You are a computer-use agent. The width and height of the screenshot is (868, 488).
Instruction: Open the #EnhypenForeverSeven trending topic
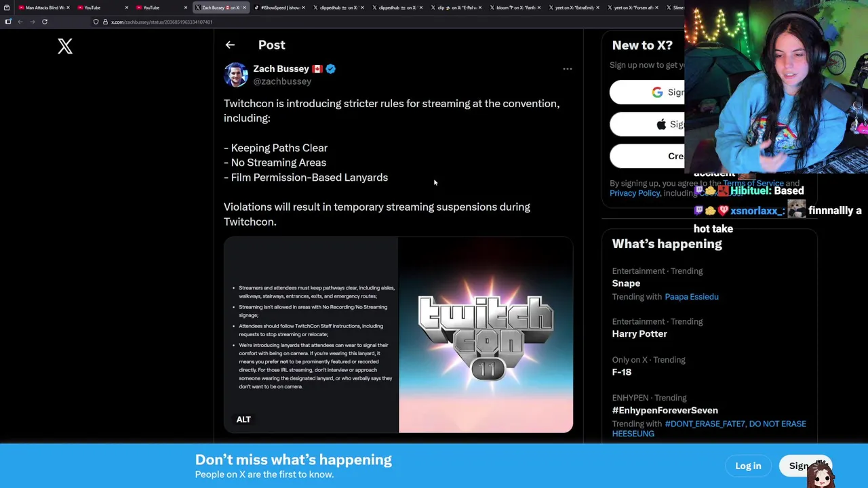coord(665,410)
